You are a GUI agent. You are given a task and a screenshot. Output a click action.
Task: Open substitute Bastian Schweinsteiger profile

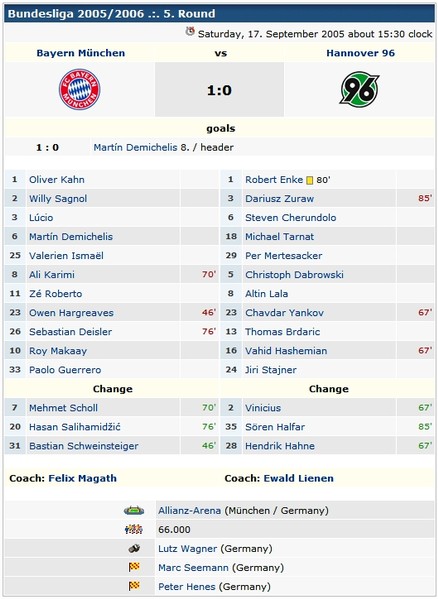point(84,446)
